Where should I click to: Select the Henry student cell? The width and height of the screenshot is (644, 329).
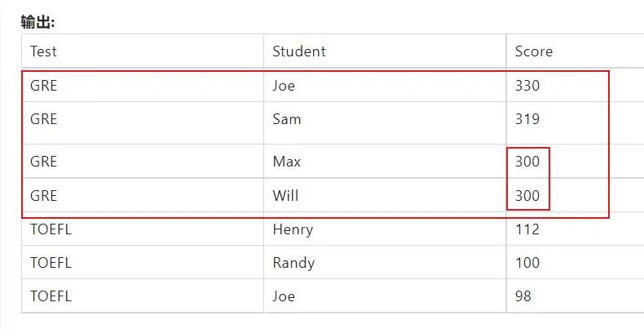click(x=292, y=229)
